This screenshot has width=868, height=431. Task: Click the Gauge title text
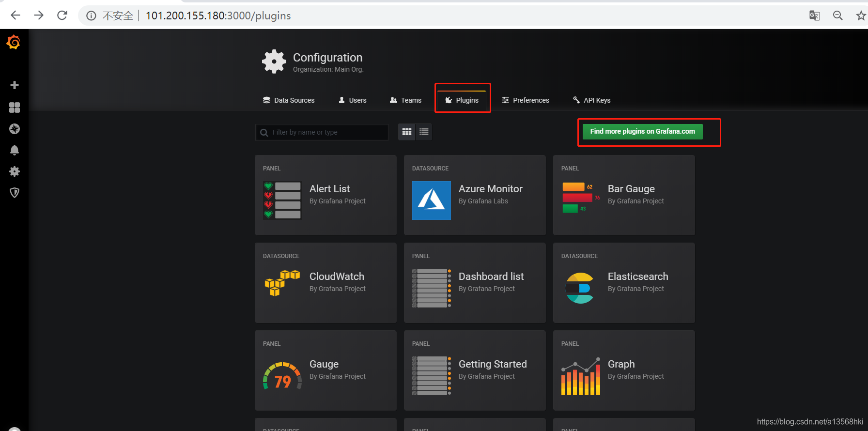tap(324, 364)
